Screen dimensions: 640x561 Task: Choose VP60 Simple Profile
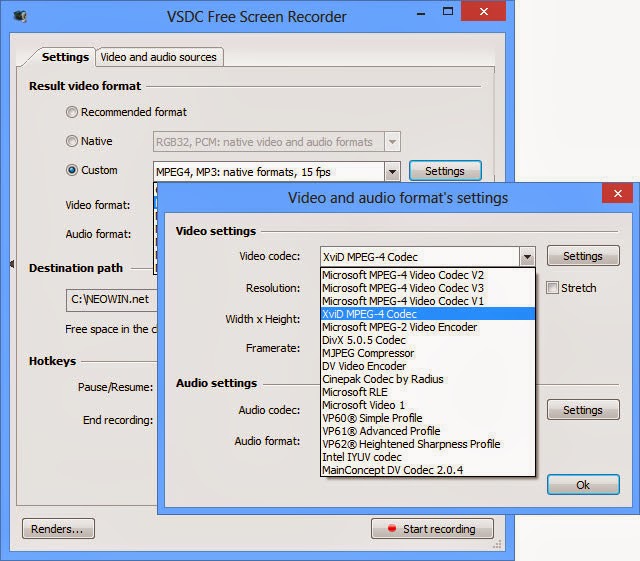point(428,419)
